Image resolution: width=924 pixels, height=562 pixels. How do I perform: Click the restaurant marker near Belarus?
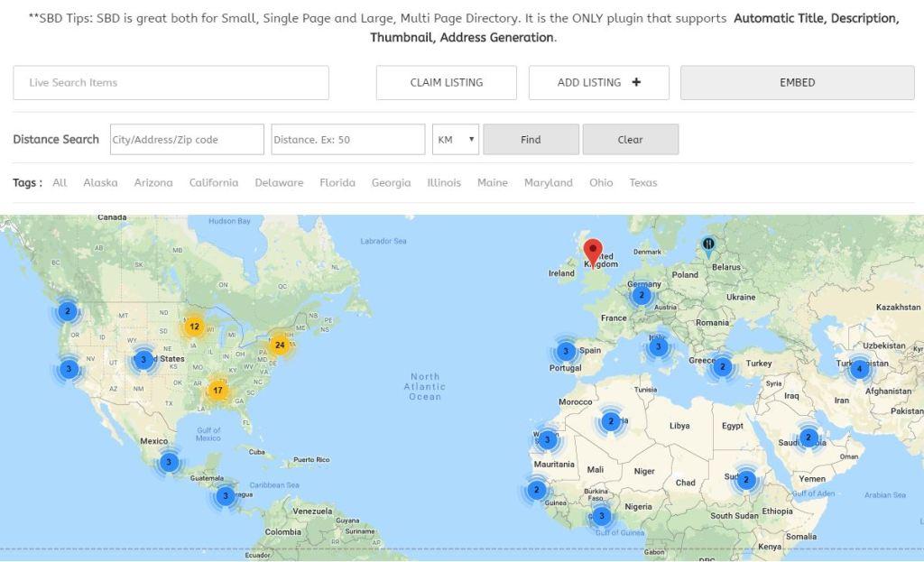708,247
